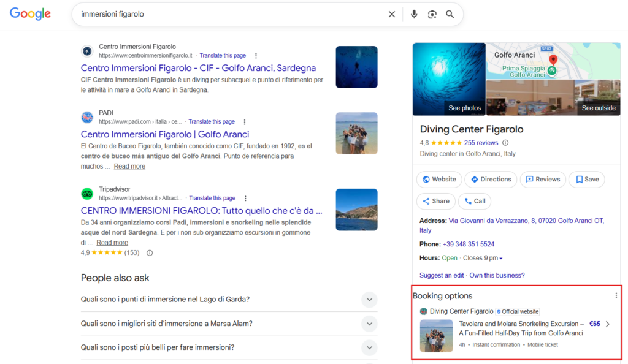Viewport: 628px width, 364px height.
Task: Click the info icon beside the 255 reviews rating
Action: click(x=505, y=143)
